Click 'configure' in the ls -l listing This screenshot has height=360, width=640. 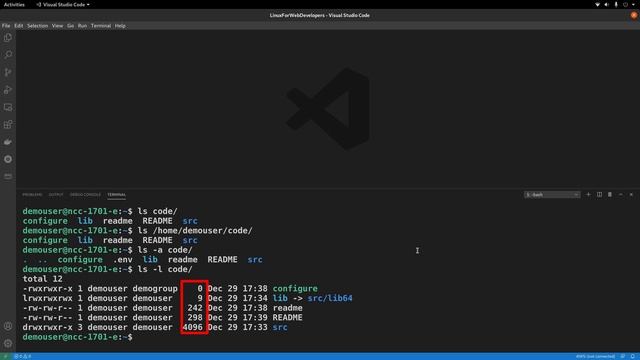(x=295, y=289)
